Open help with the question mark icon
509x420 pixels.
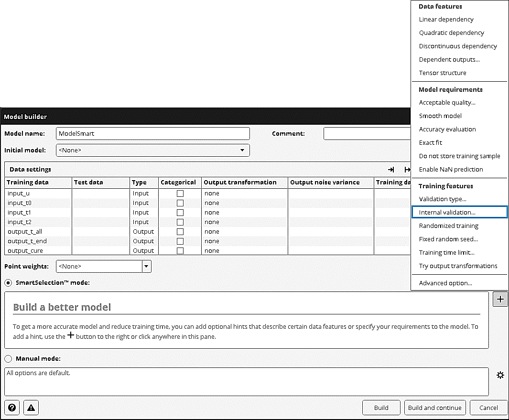tap(12, 408)
